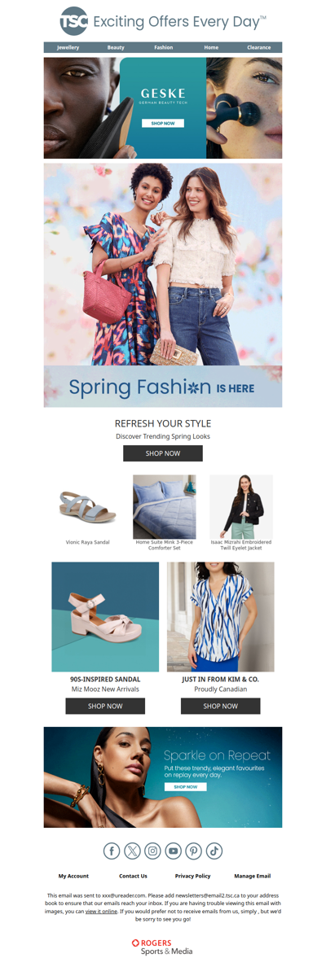Image resolution: width=326 pixels, height=980 pixels.
Task: Follow the 'view it online' link
Action: [101, 911]
